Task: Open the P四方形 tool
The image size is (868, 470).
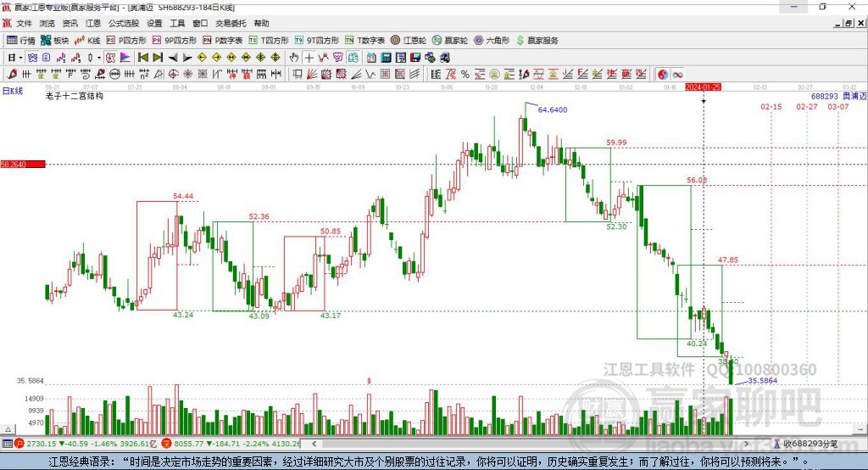Action: tap(126, 41)
